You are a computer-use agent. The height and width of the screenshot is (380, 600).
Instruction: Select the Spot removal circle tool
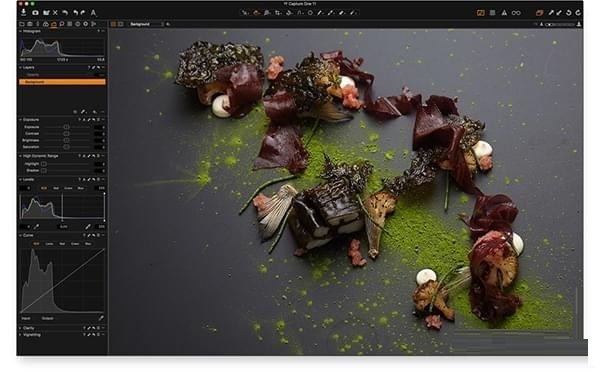pos(310,13)
